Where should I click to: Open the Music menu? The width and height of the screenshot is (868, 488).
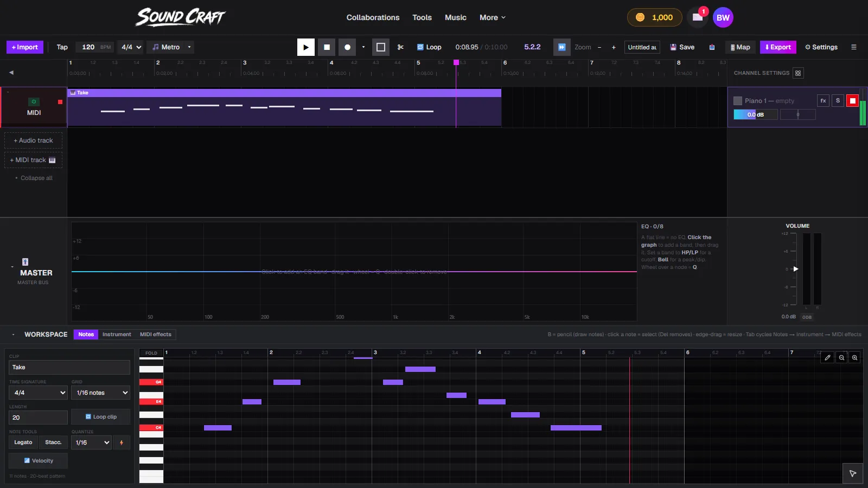[456, 17]
